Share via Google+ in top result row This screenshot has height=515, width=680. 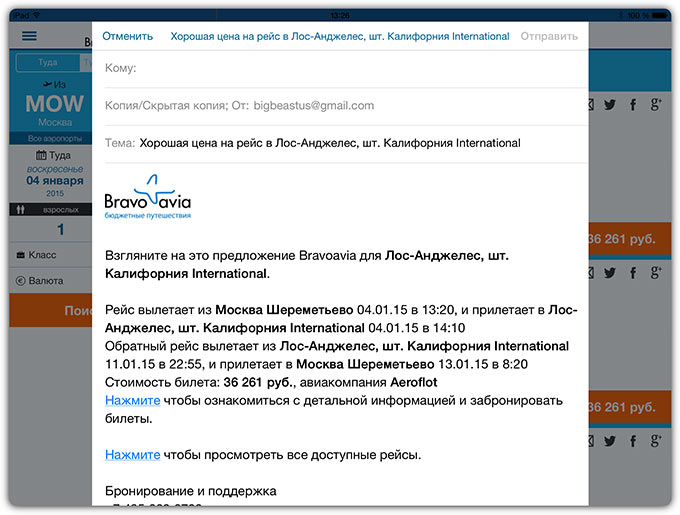tap(655, 104)
